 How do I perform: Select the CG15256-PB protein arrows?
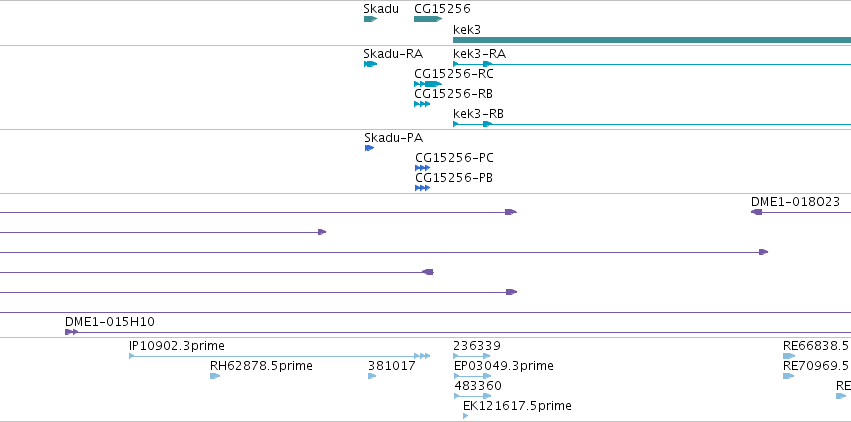pyautogui.click(x=422, y=188)
